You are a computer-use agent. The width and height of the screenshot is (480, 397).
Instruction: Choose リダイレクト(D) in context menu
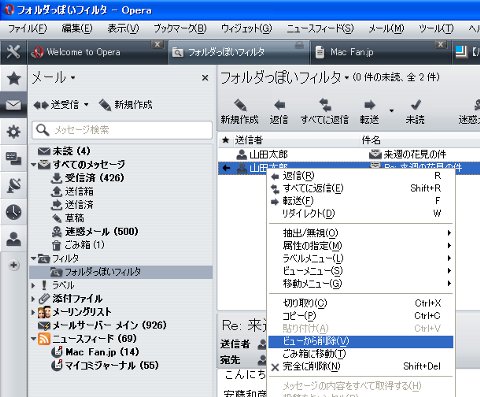click(361, 214)
